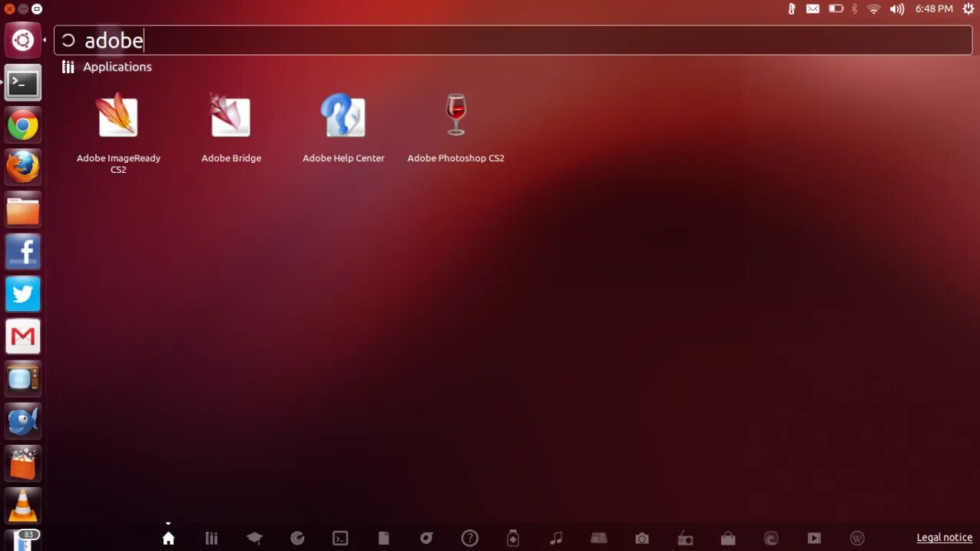The width and height of the screenshot is (980, 551).
Task: Open the system power gear menu
Action: pyautogui.click(x=968, y=8)
